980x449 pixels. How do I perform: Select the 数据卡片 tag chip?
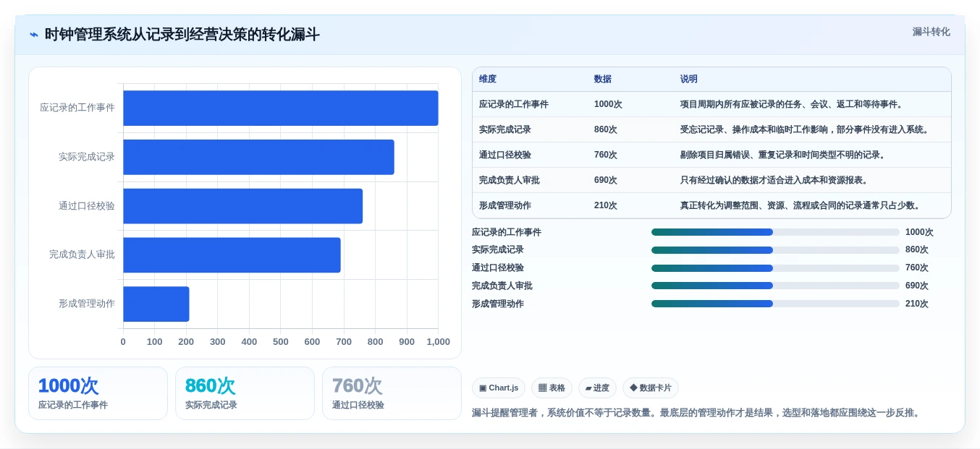(651, 388)
